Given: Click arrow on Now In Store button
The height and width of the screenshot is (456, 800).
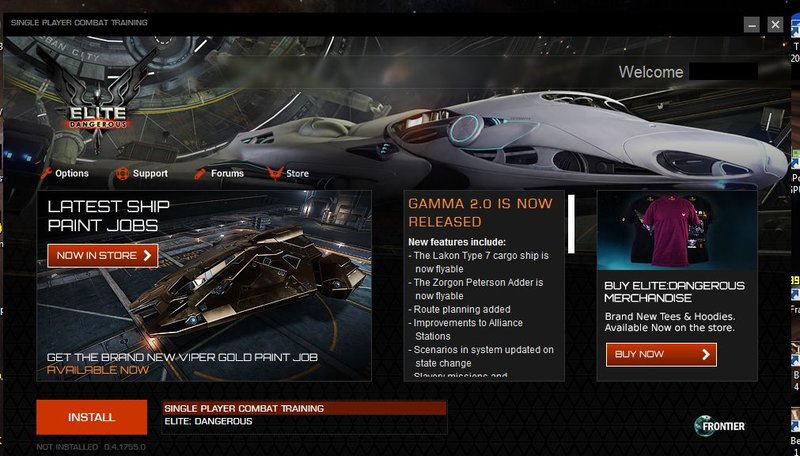Looking at the screenshot, I should (x=147, y=256).
